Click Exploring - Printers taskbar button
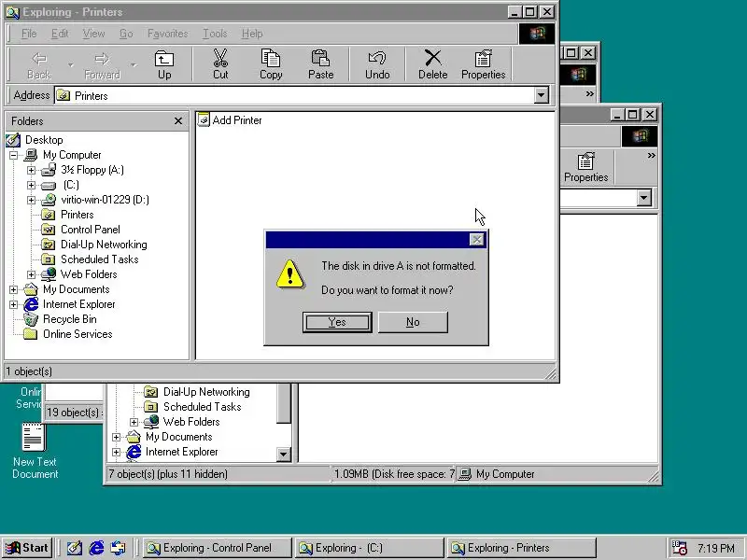 pos(521,548)
